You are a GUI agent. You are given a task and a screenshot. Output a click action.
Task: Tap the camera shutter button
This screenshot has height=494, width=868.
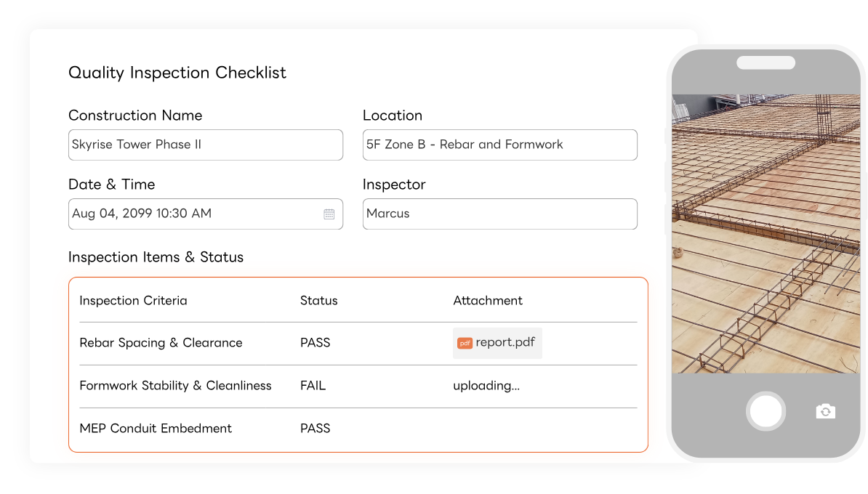pos(765,411)
